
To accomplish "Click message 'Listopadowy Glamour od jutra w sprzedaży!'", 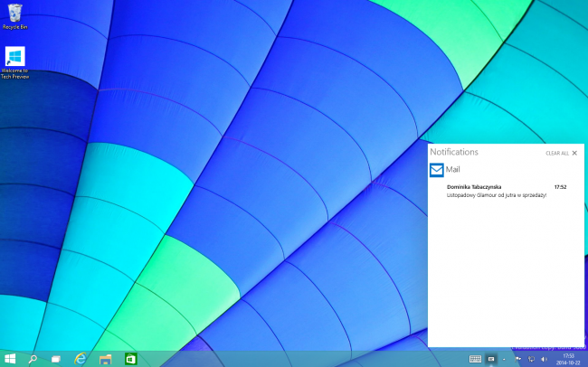I will [x=497, y=195].
